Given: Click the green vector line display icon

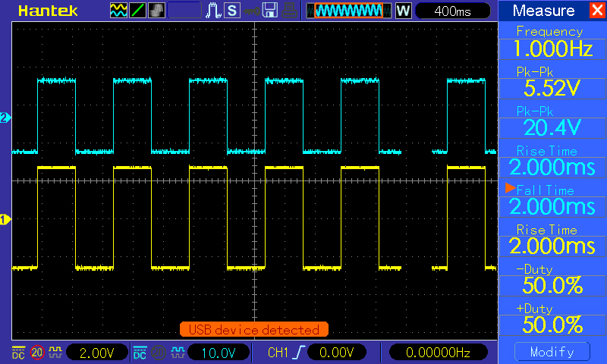Looking at the screenshot, I should point(137,11).
